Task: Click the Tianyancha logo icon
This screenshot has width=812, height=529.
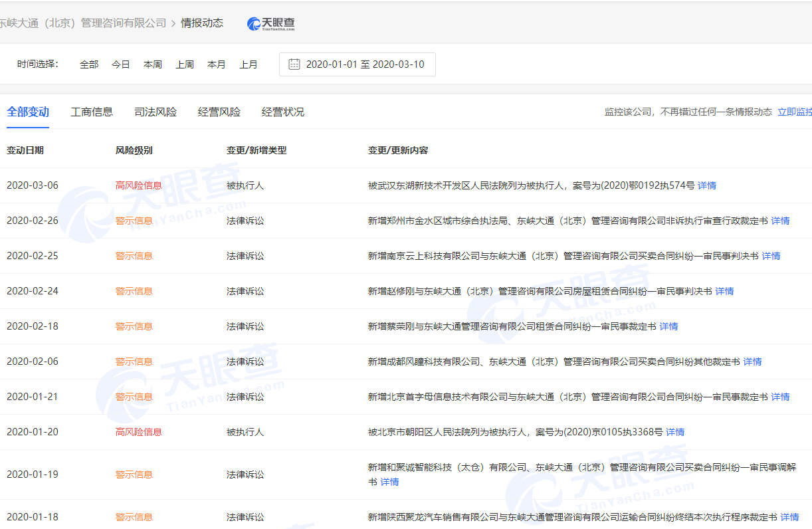Action: [271, 23]
